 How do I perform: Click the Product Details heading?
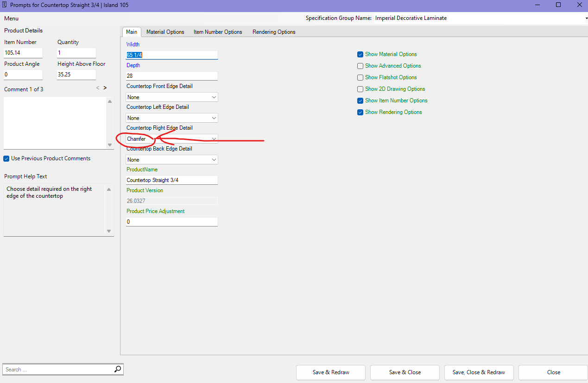(x=23, y=31)
